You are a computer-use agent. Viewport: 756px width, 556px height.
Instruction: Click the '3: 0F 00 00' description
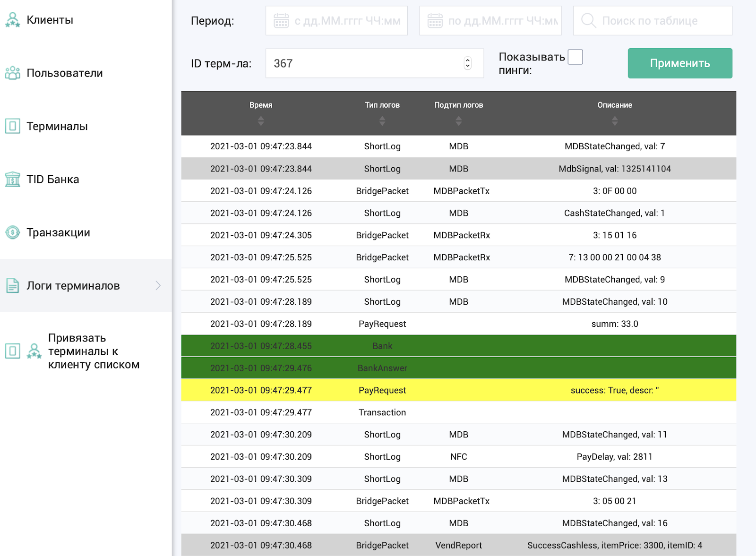pos(615,191)
